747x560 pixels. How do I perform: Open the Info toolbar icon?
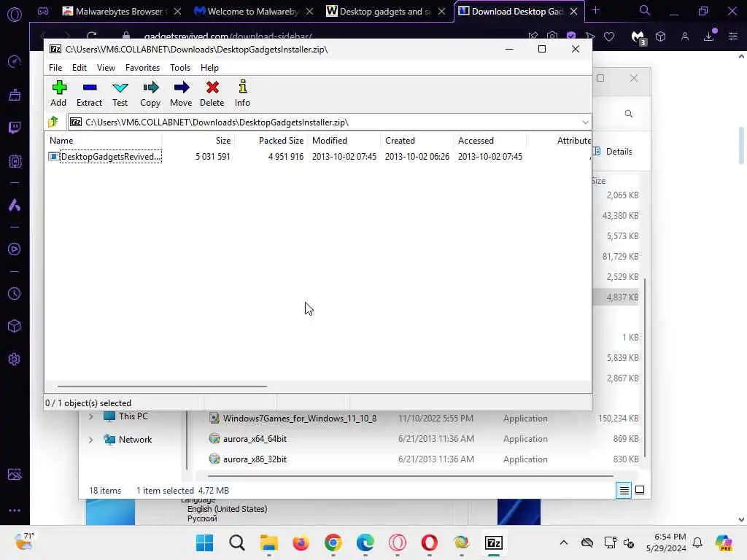[x=242, y=93]
